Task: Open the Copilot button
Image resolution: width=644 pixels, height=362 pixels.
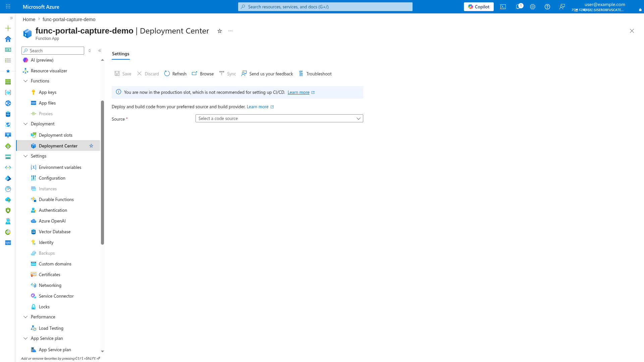Action: 479,7
